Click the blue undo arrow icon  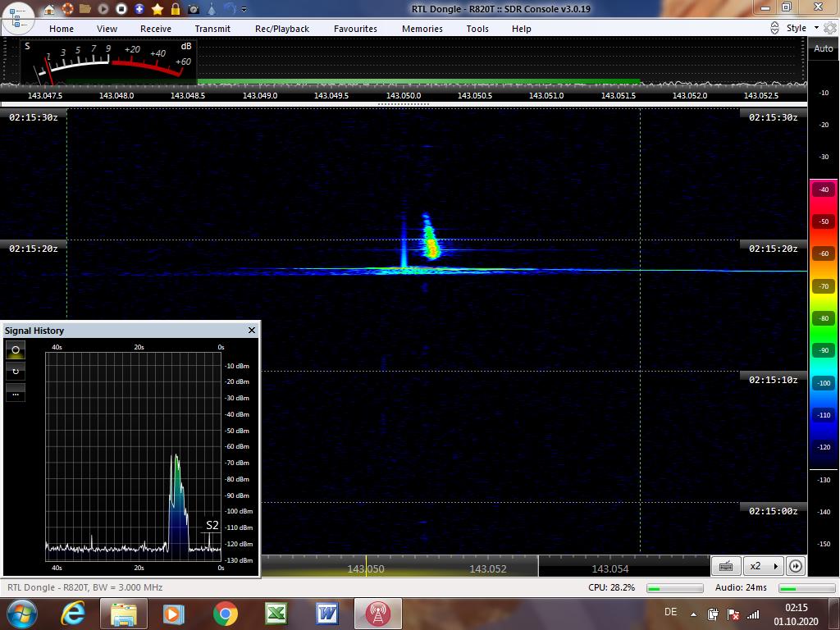point(230,8)
